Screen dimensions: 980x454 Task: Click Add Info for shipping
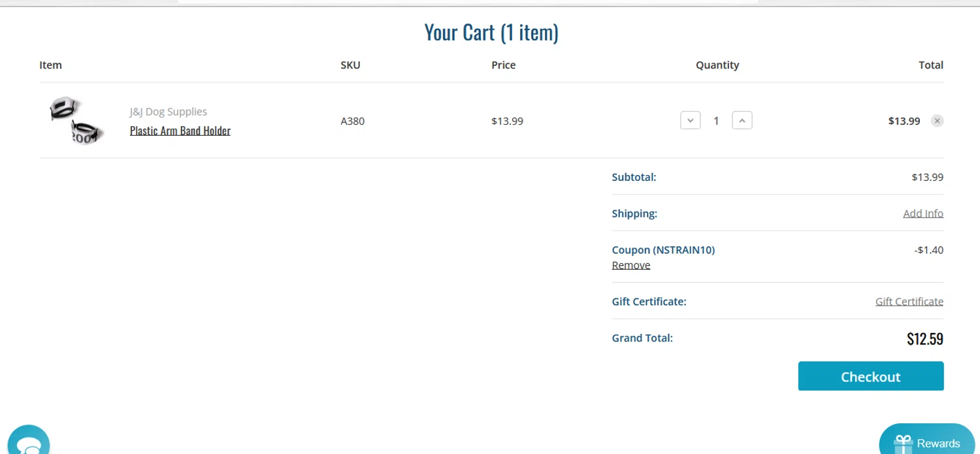coord(923,214)
